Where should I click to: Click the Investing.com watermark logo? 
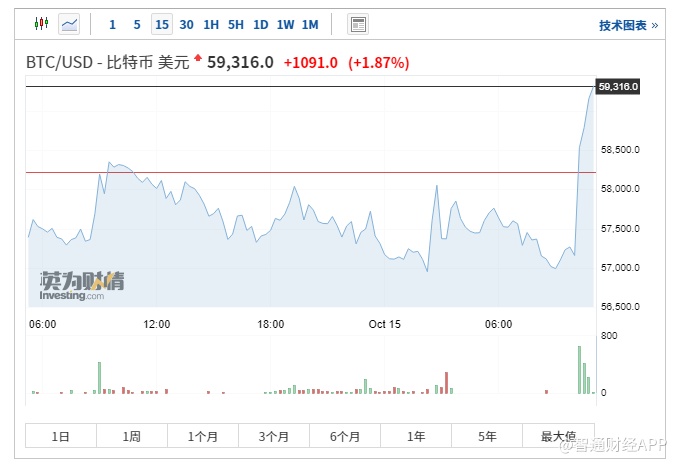tap(82, 285)
